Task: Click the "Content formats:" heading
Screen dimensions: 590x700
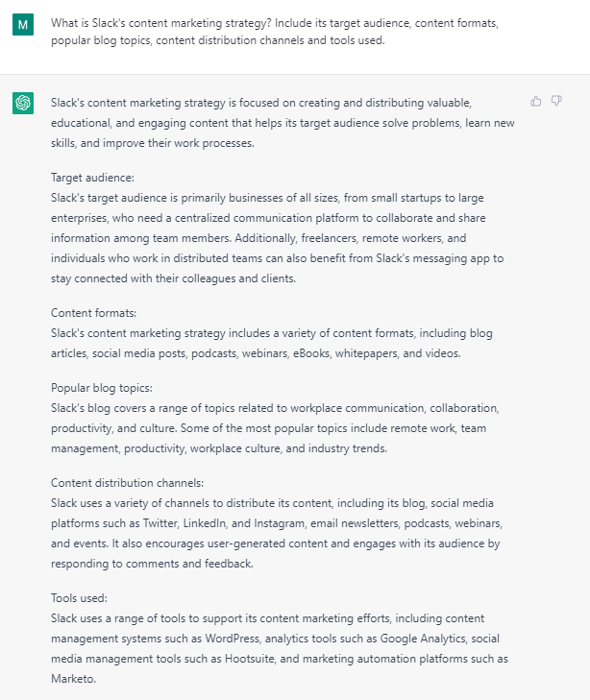Action: point(94,314)
